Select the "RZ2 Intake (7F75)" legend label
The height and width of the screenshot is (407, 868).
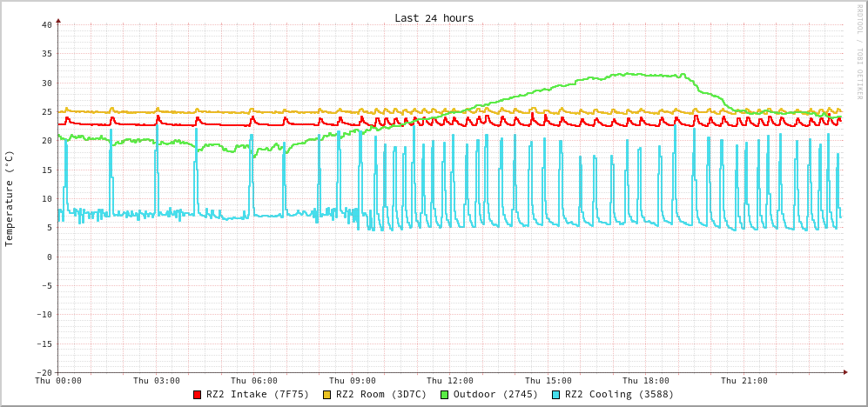pyautogui.click(x=258, y=395)
